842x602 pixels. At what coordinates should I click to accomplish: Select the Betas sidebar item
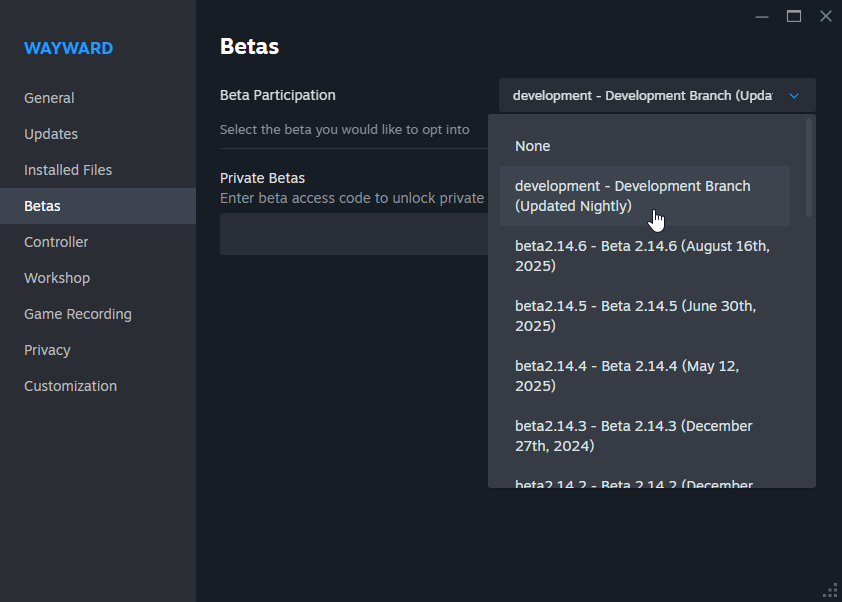pyautogui.click(x=42, y=206)
